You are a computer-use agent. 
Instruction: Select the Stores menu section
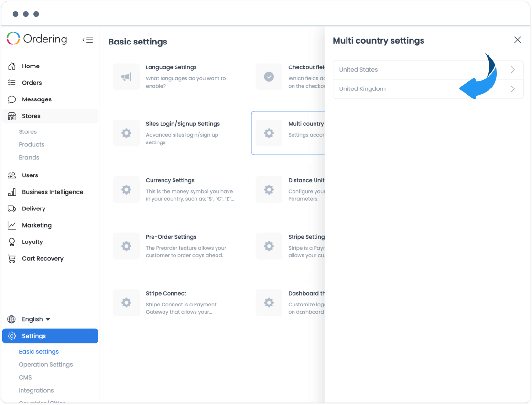click(50, 116)
